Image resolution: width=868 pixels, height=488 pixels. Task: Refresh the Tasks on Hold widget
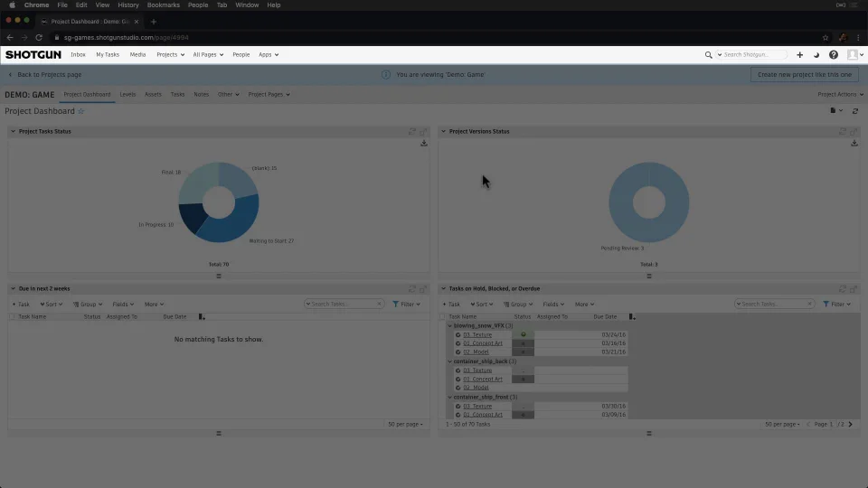[843, 289]
